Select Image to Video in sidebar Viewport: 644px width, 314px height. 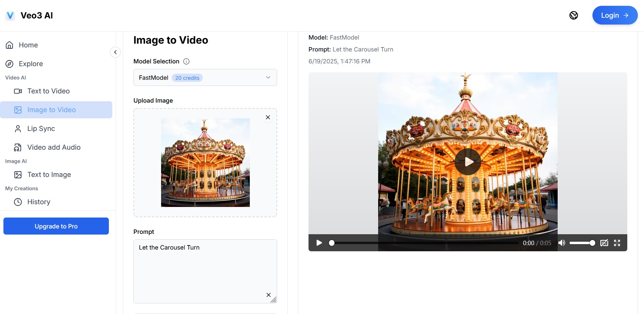coord(56,110)
